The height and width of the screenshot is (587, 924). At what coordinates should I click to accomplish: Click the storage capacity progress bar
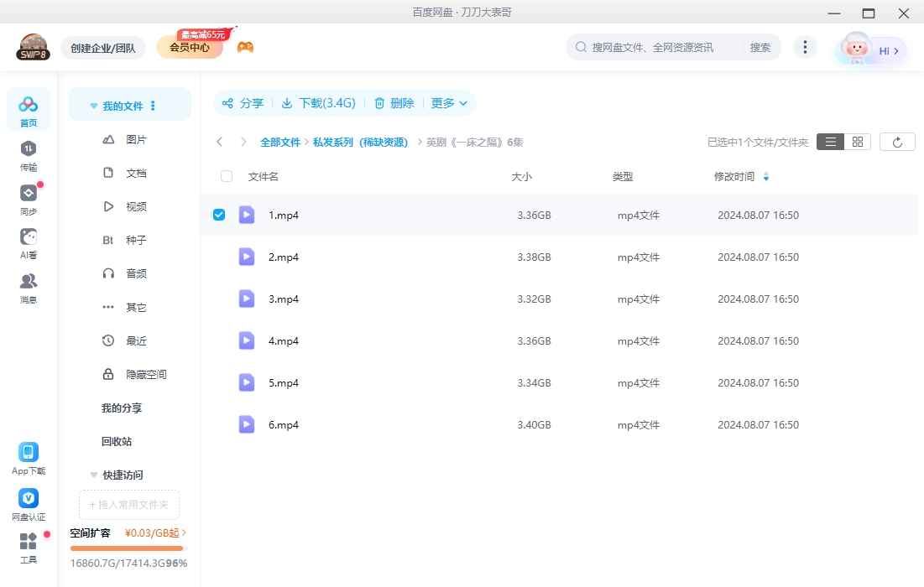tap(127, 548)
